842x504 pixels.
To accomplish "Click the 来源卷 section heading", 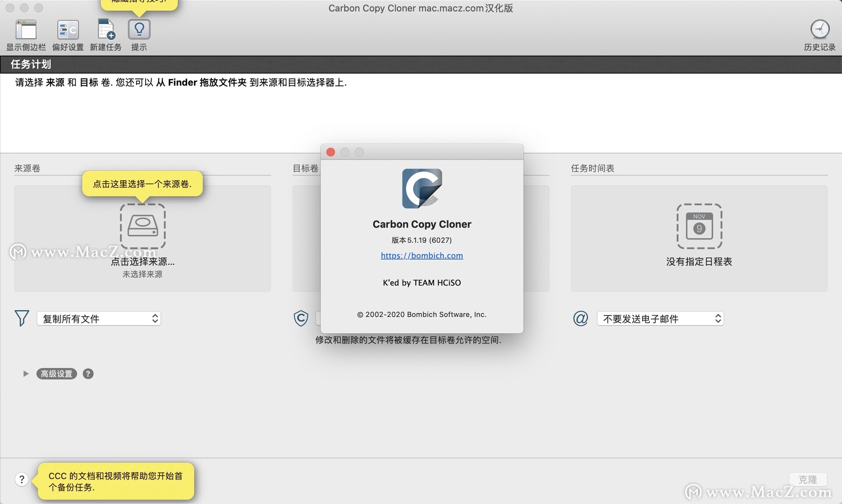I will coord(27,168).
